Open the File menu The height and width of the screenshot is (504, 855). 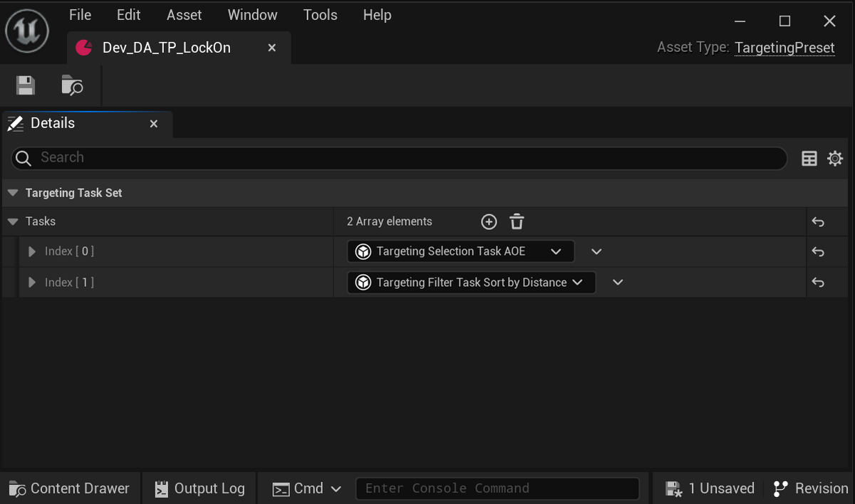click(81, 15)
